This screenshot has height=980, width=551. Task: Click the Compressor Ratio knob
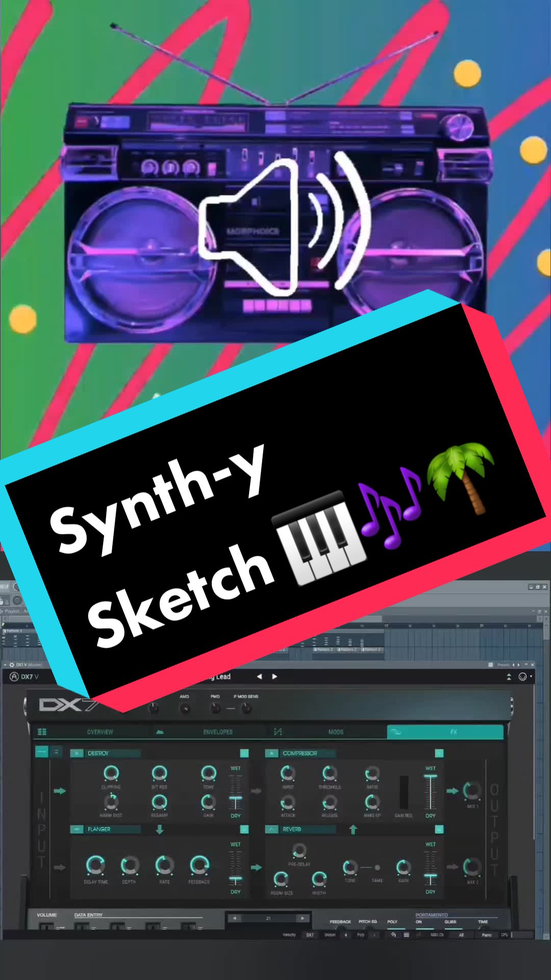click(372, 773)
